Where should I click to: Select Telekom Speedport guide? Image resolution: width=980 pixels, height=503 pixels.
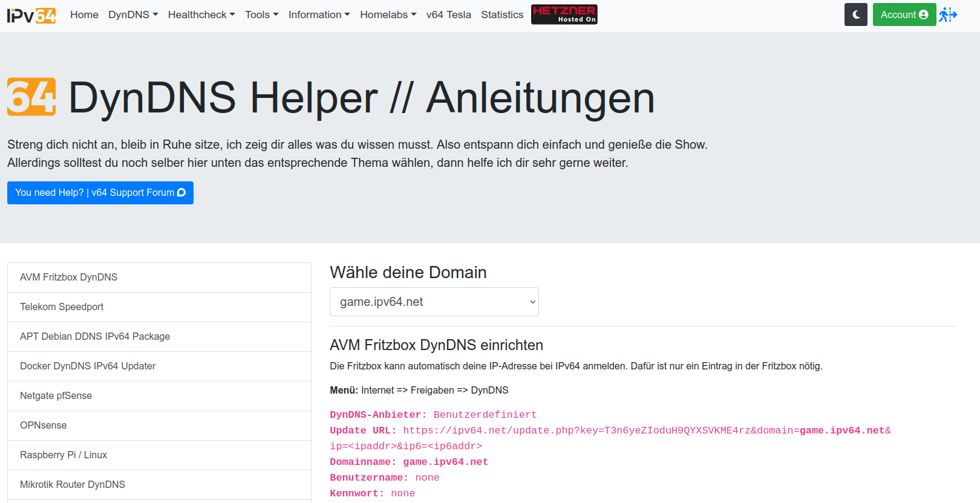pyautogui.click(x=159, y=307)
